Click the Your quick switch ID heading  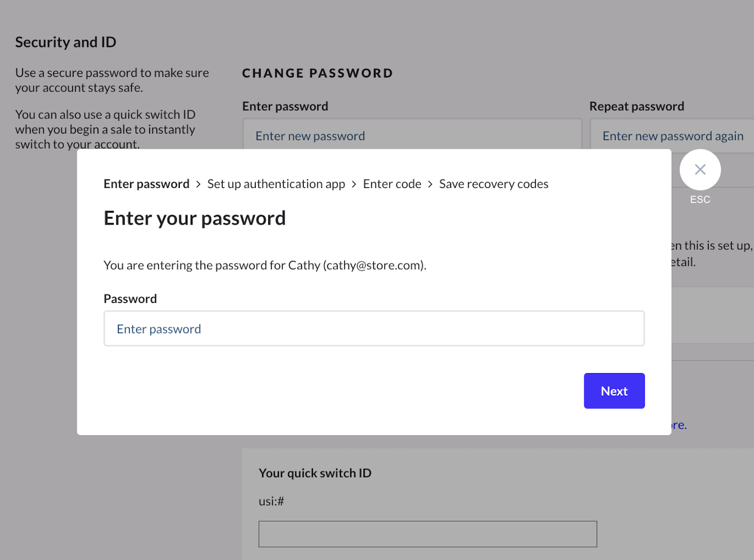click(315, 473)
